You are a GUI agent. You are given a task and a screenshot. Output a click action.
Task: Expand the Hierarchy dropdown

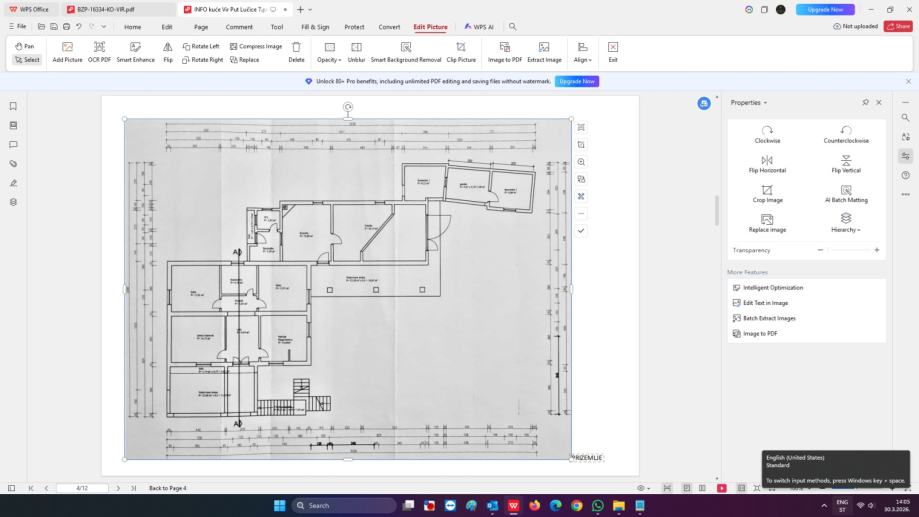tap(846, 223)
